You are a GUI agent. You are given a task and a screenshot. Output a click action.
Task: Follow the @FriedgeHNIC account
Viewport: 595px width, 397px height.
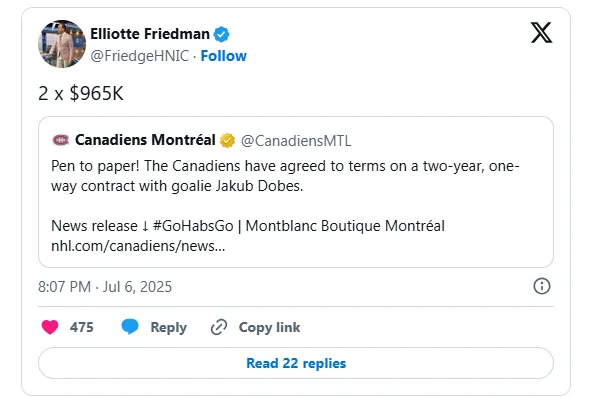[224, 56]
